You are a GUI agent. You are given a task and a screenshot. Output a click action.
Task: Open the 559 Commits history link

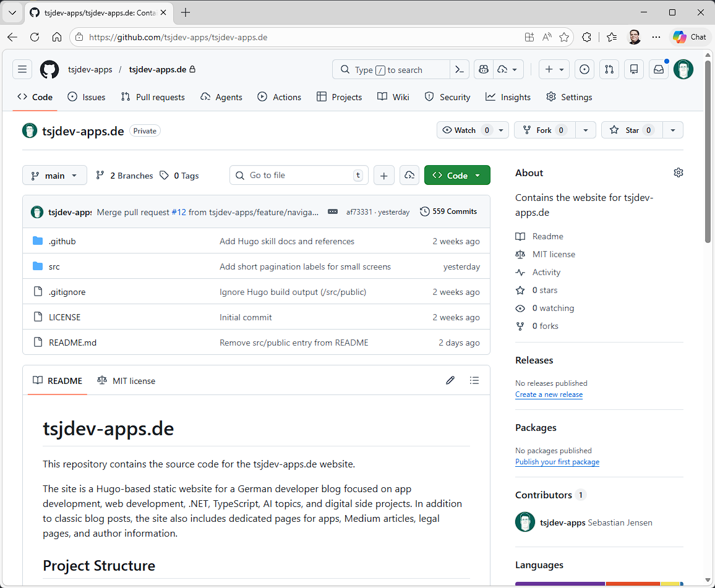(448, 211)
